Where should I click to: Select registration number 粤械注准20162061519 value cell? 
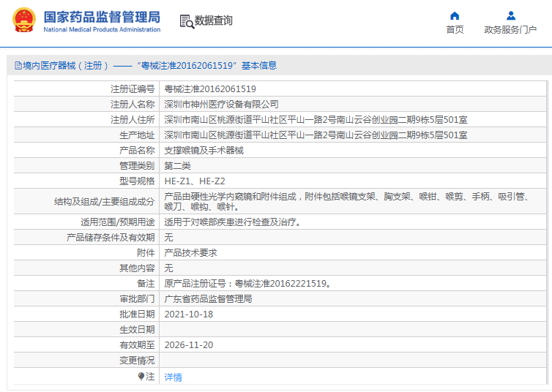pyautogui.click(x=210, y=89)
